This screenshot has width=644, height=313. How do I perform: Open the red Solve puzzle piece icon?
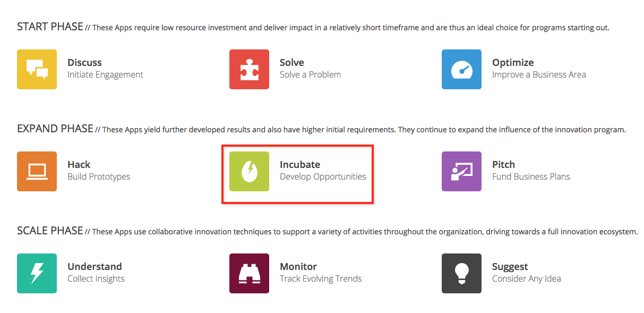[249, 69]
